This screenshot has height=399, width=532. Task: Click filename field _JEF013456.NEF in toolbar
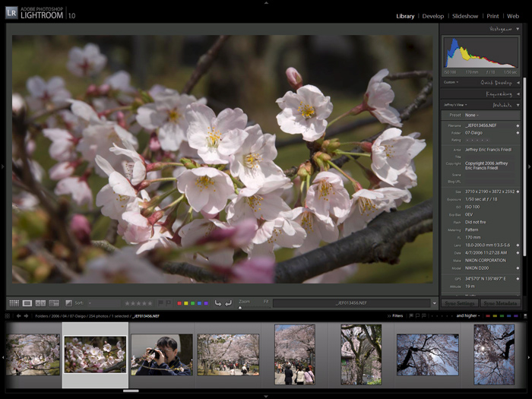351,303
